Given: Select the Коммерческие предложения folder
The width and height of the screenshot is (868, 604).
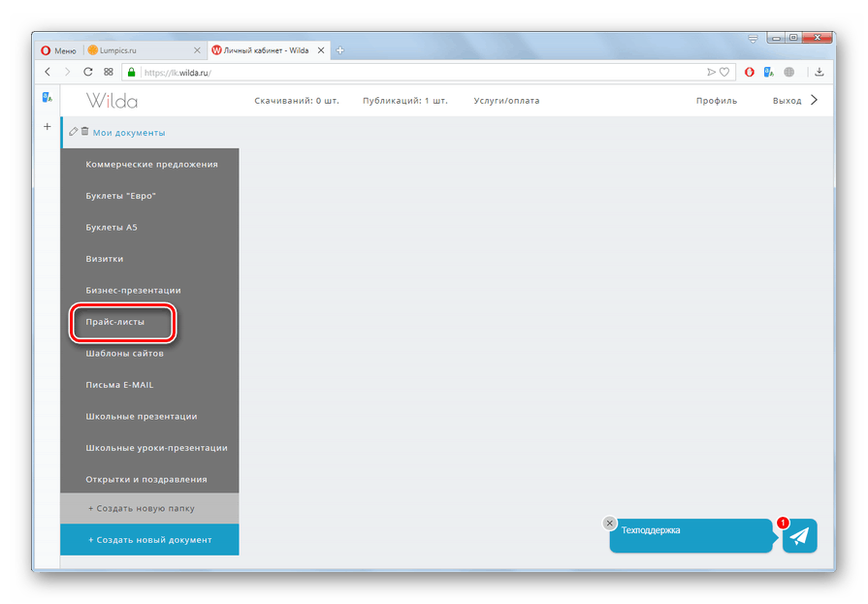Looking at the screenshot, I should coord(150,165).
